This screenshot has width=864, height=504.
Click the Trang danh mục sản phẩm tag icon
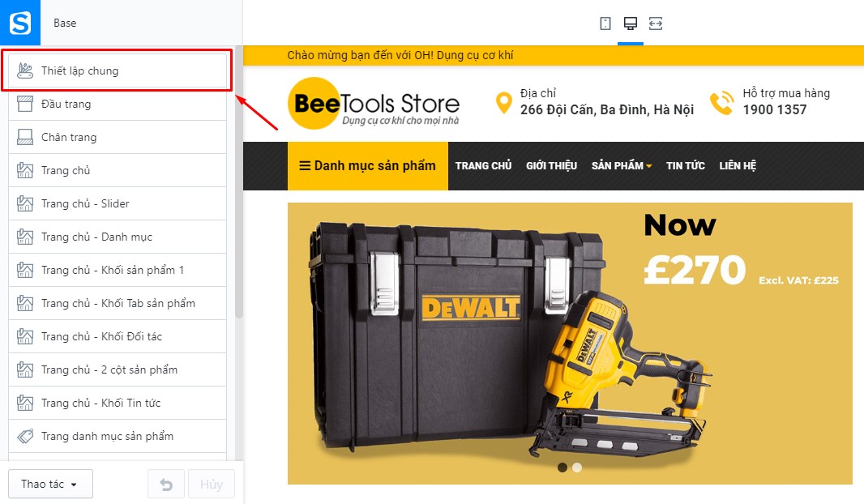(x=25, y=436)
